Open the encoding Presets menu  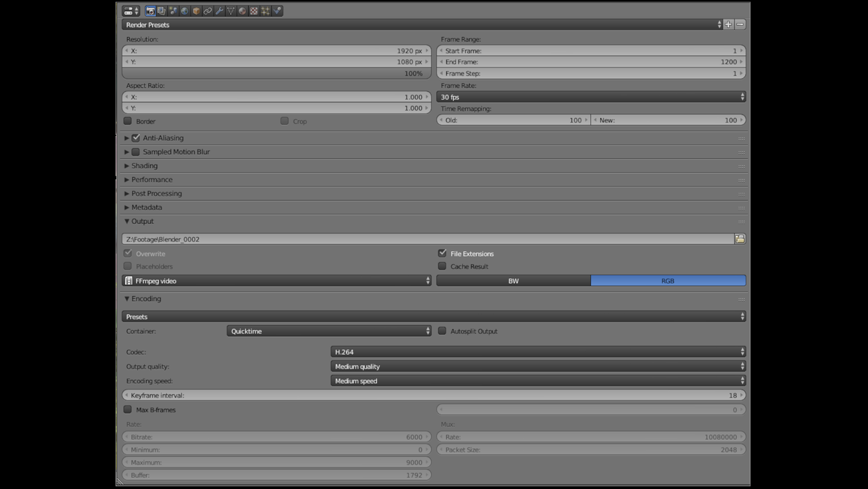[x=433, y=317]
